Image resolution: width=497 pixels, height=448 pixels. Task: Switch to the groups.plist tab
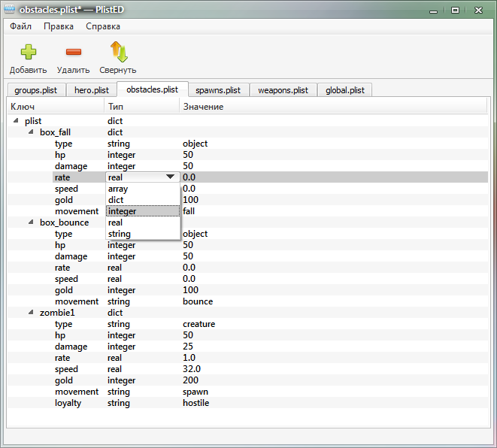(36, 90)
